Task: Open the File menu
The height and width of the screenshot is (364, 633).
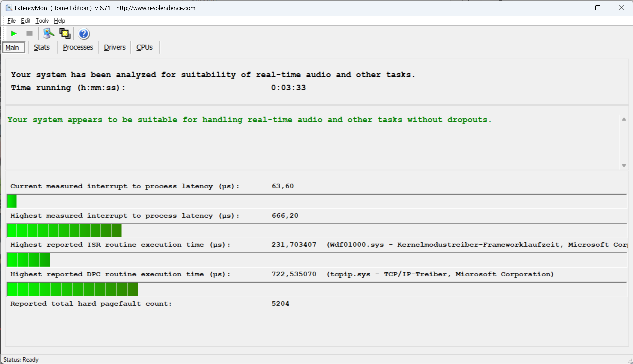Action: (11, 21)
